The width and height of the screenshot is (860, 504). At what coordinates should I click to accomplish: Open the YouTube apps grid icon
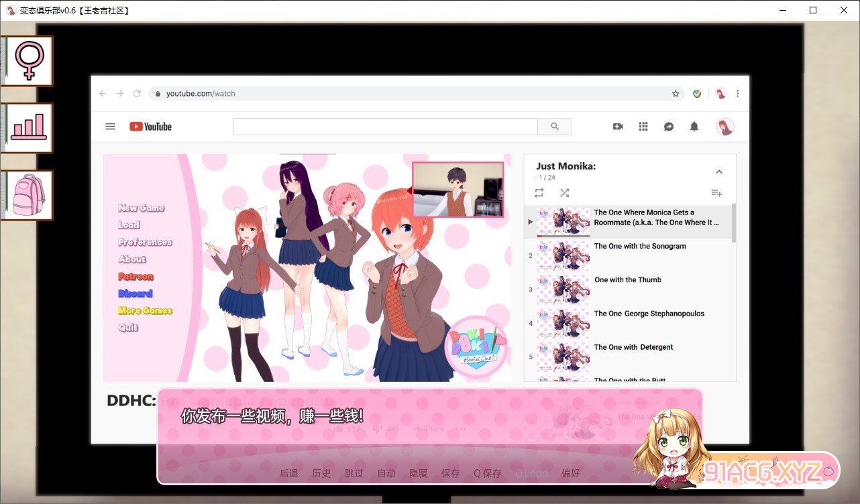click(x=643, y=127)
